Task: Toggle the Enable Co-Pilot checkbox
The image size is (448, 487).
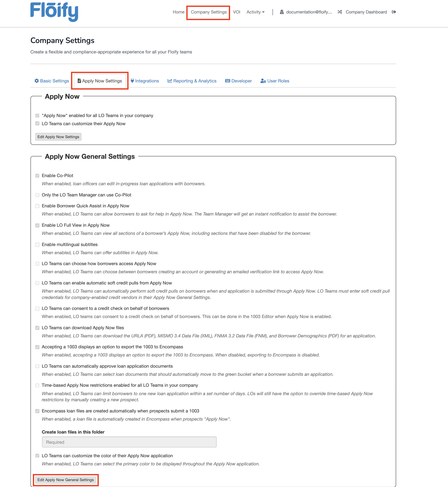Action: [x=37, y=176]
